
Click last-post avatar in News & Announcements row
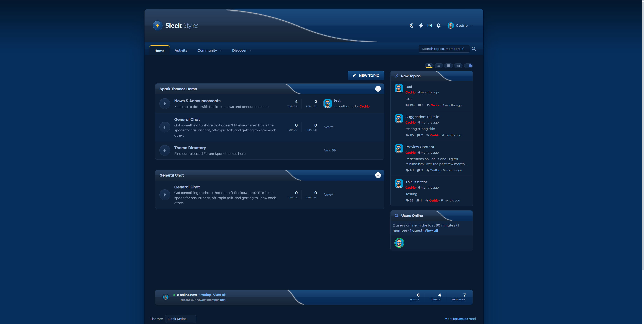[327, 103]
